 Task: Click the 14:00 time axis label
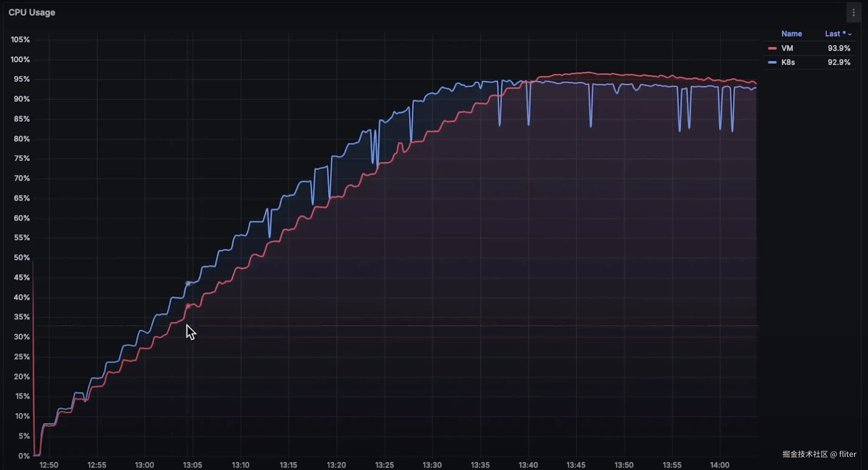719,465
